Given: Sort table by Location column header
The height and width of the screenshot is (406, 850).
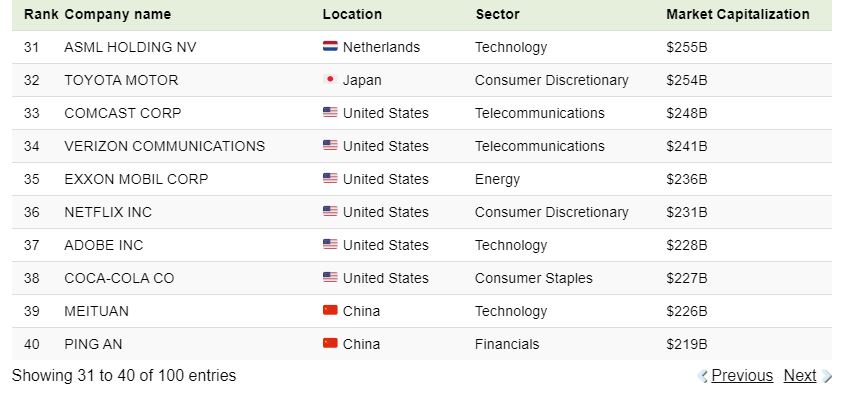Looking at the screenshot, I should [x=352, y=15].
